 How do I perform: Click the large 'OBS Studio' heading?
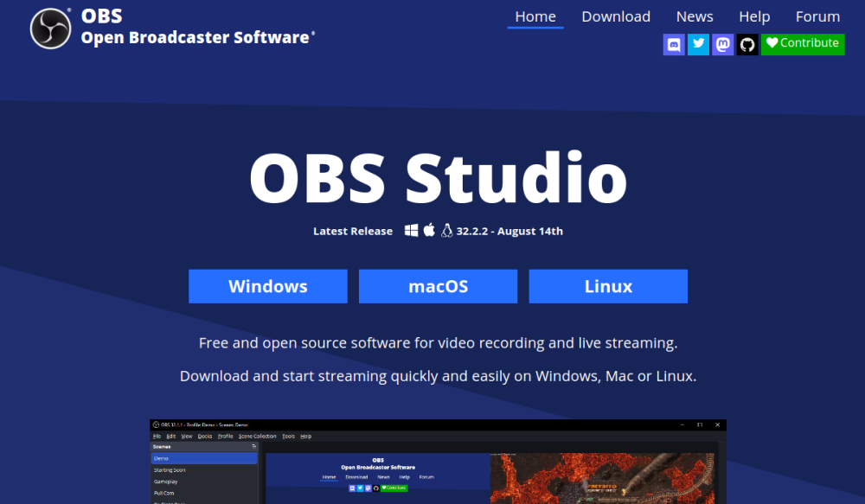click(x=438, y=178)
